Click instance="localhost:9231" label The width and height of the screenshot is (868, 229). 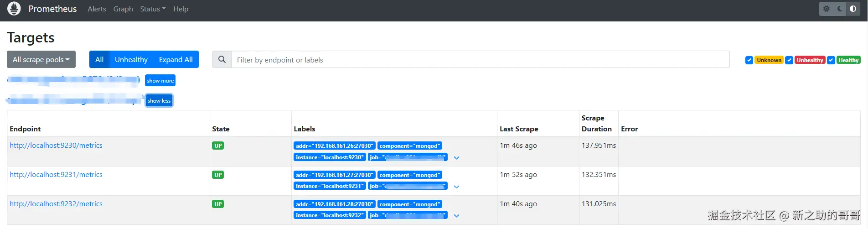point(330,186)
